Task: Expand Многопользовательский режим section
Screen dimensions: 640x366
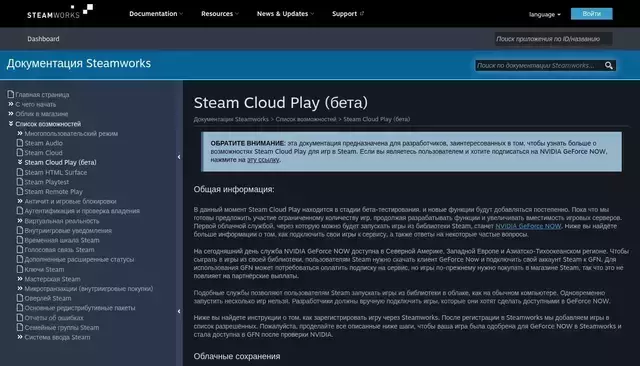Action: point(71,133)
